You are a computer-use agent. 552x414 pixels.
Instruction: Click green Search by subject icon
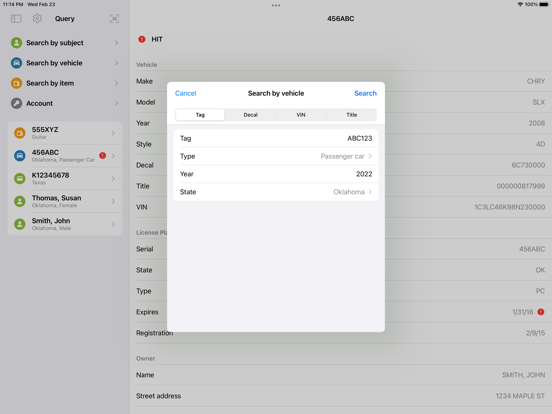16,43
